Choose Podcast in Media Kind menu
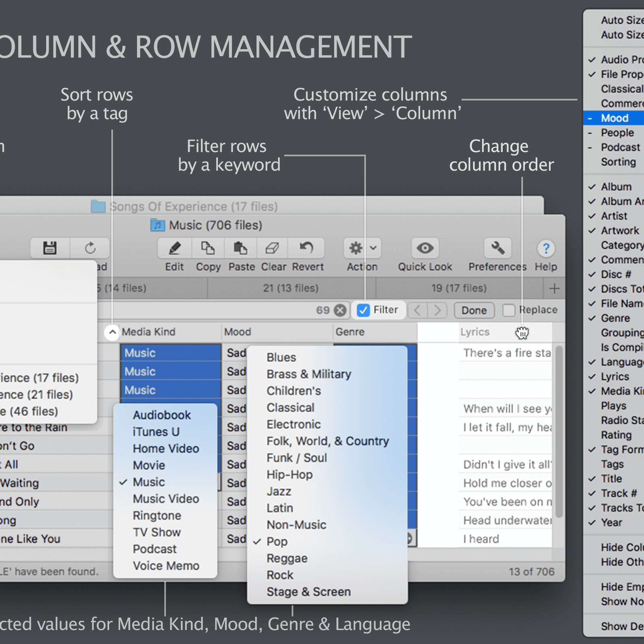This screenshot has height=644, width=644. [165, 549]
